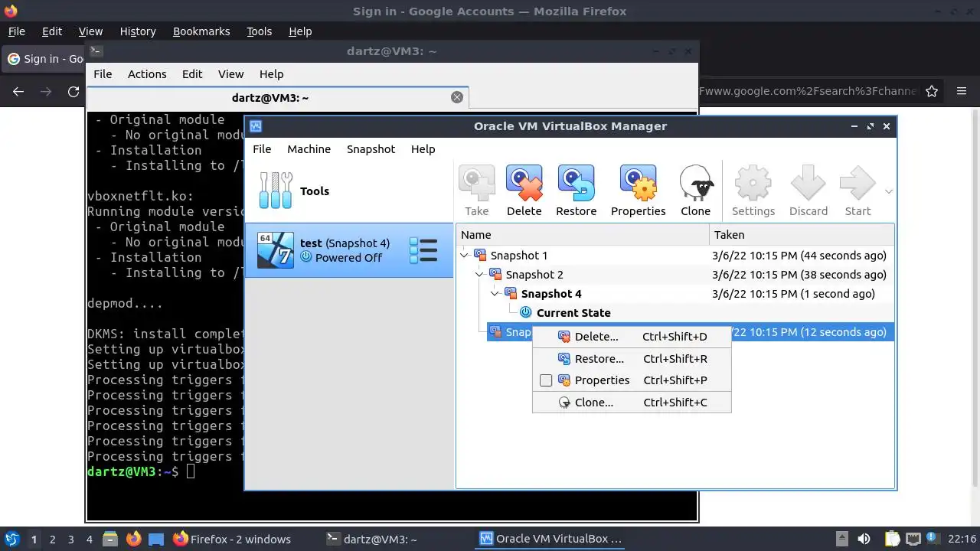Image resolution: width=980 pixels, height=551 pixels.
Task: Open VirtualBox's Help menu
Action: [x=423, y=149]
